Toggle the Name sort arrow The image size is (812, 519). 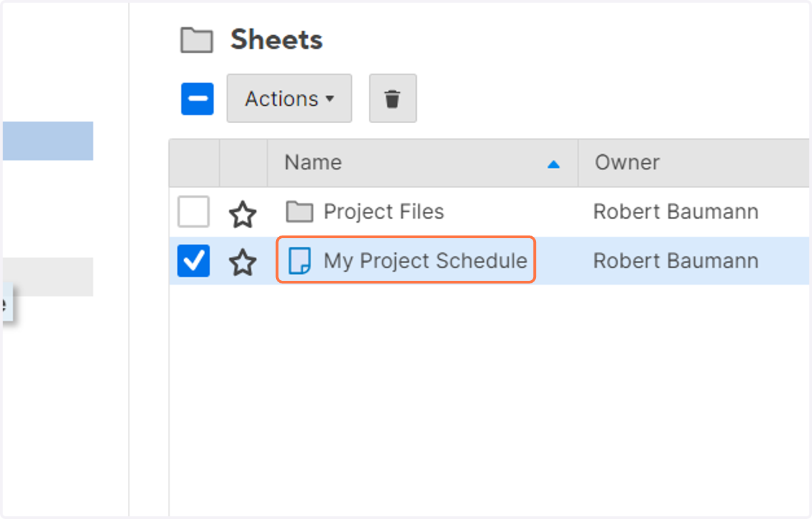point(554,164)
